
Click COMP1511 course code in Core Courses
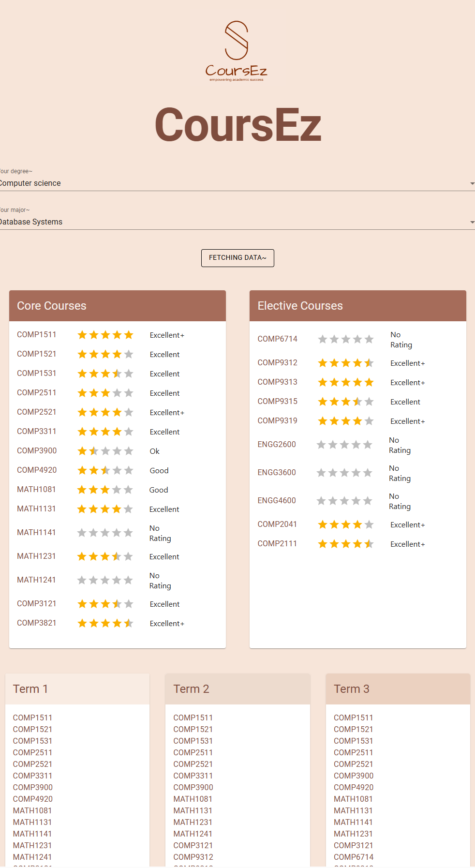[37, 335]
